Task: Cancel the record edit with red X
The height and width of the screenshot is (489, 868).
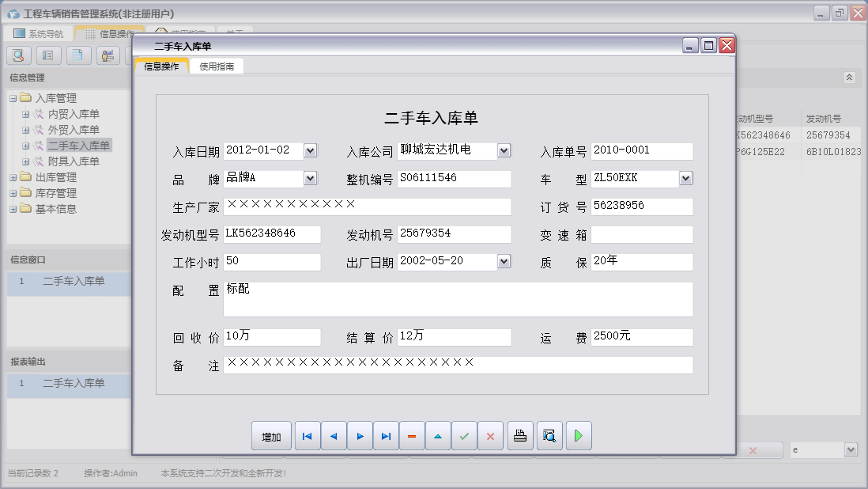Action: click(490, 436)
